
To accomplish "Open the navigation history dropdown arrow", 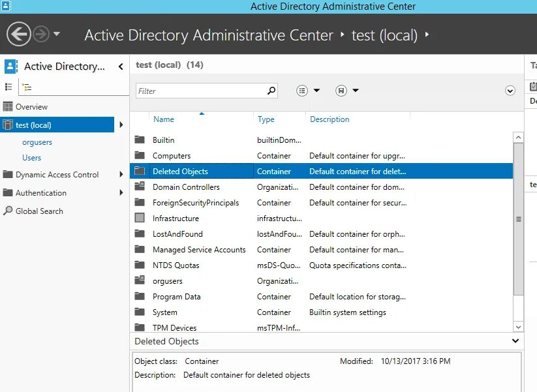I will (57, 34).
